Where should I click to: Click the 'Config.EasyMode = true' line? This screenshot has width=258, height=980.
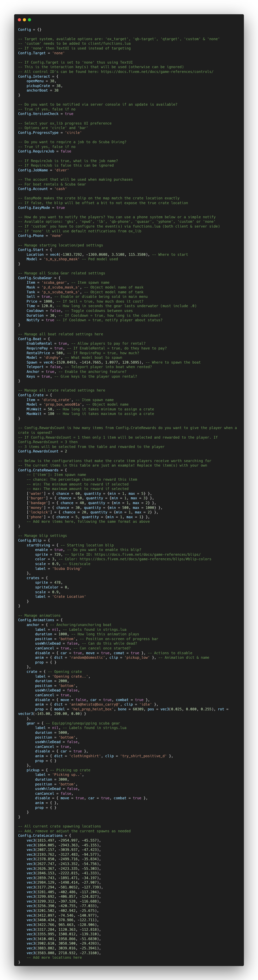41,208
